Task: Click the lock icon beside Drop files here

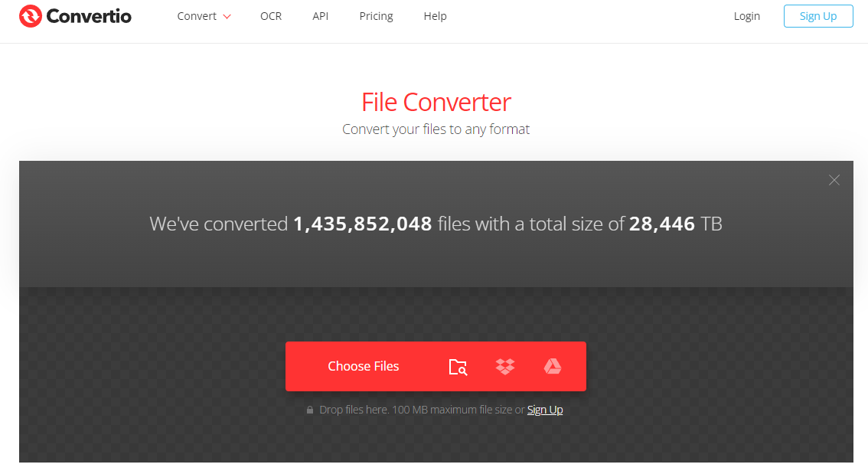Action: coord(310,410)
